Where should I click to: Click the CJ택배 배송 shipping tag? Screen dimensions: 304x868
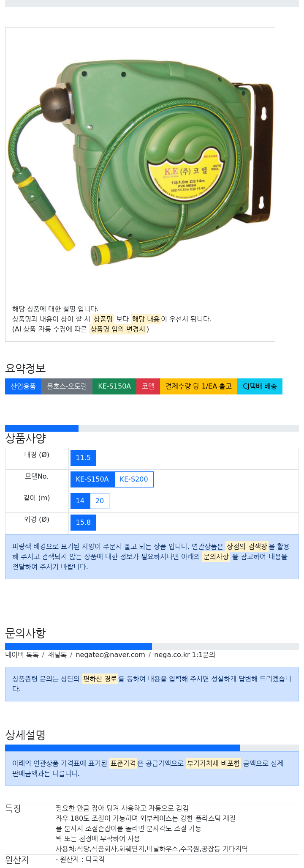[x=260, y=386]
